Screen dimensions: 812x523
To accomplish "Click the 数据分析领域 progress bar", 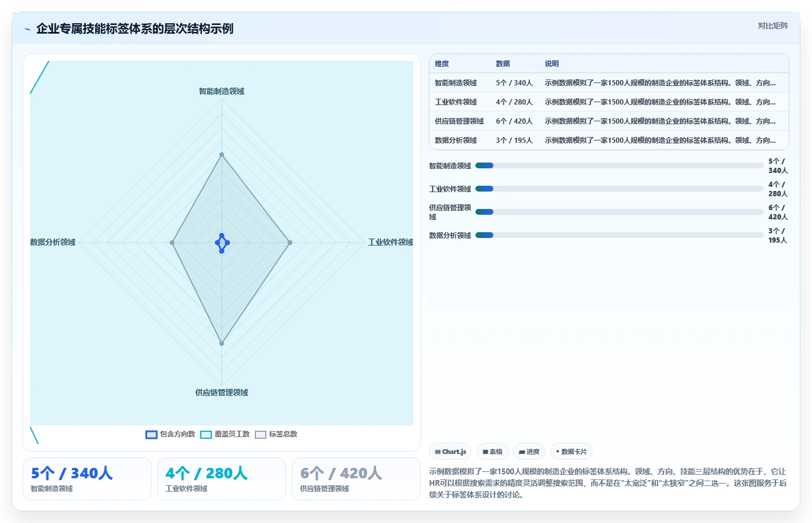I will pos(619,235).
